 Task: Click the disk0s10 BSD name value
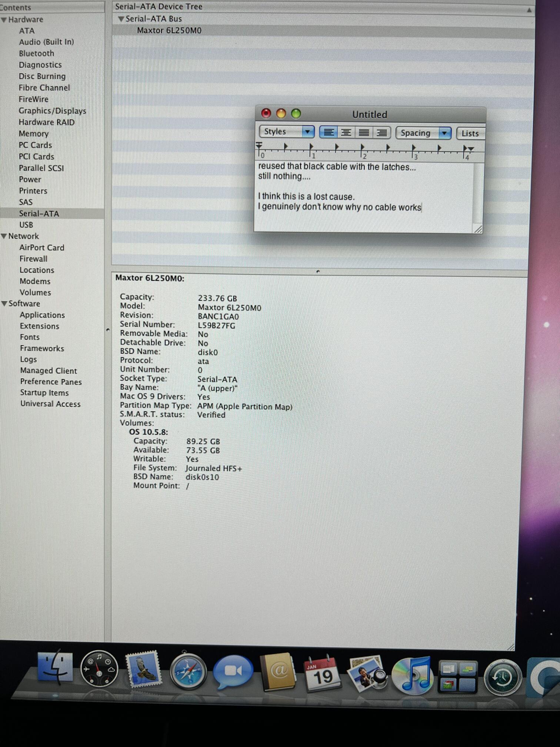coord(202,477)
